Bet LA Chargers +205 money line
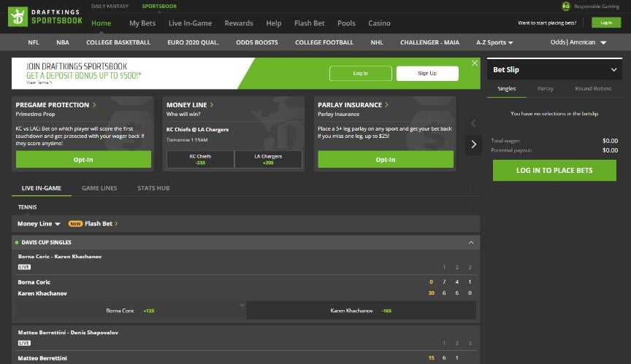The height and width of the screenshot is (364, 631). (269, 160)
